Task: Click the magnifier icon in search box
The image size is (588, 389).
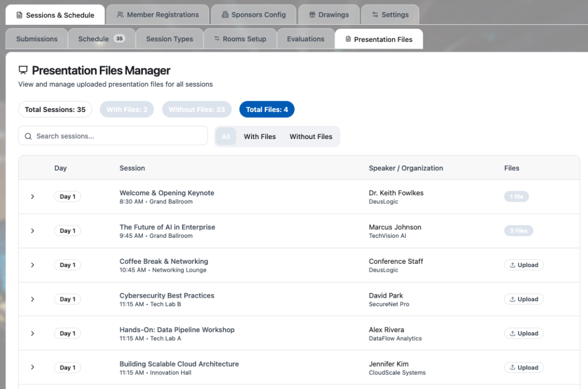Action: point(28,137)
